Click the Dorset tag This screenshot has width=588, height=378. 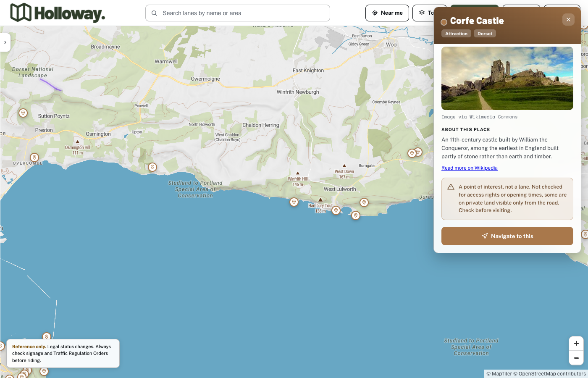pos(485,34)
